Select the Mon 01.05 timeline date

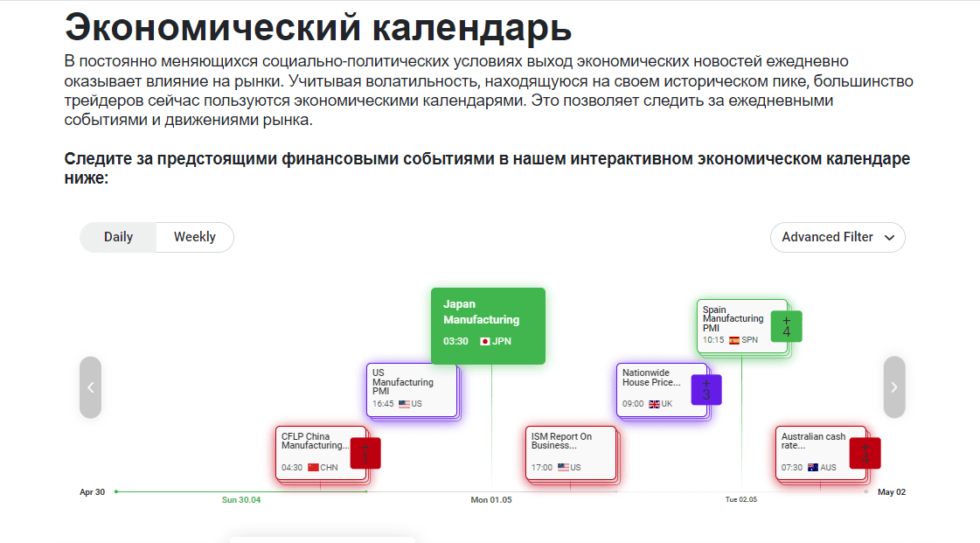click(491, 500)
